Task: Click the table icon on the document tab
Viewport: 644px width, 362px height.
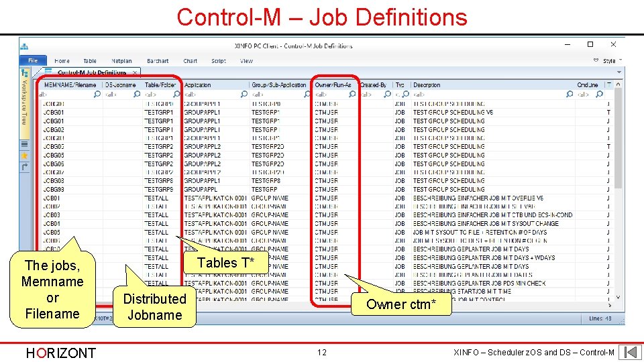Action: point(48,72)
